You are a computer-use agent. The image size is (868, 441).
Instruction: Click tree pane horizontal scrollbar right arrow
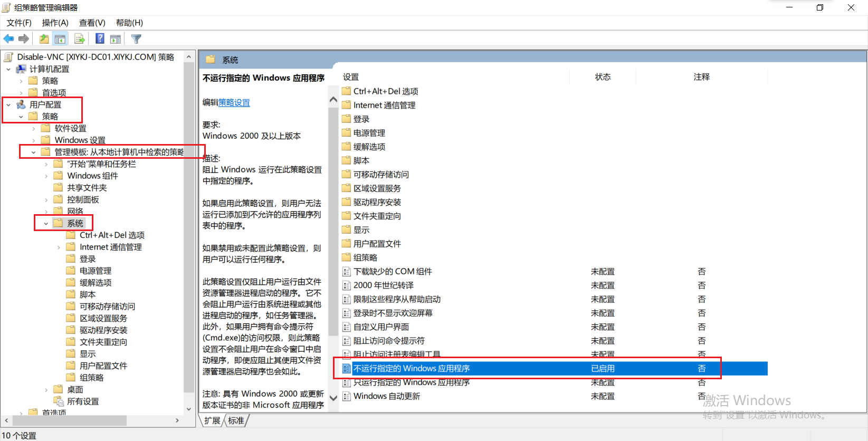coord(177,420)
